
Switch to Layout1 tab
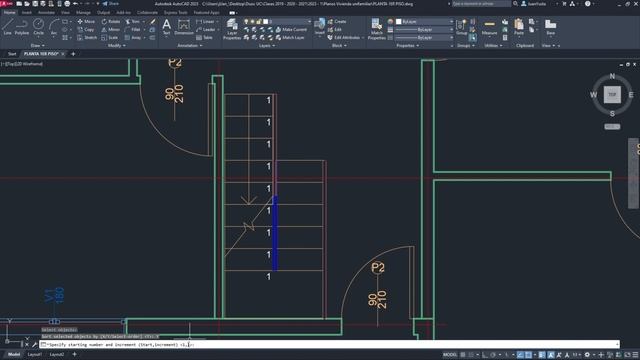click(x=35, y=354)
